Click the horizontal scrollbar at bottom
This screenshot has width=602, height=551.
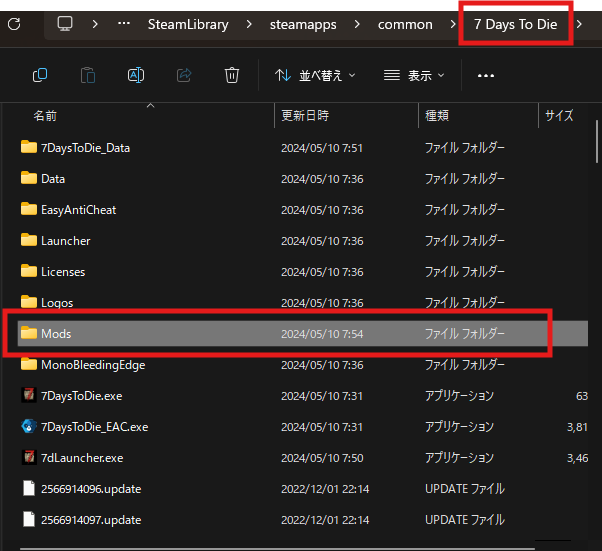(x=277, y=549)
